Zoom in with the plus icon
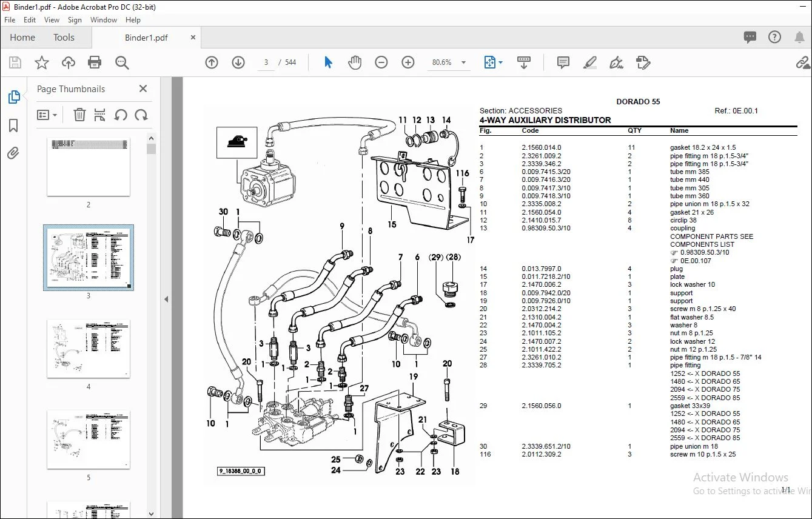The image size is (812, 519). (x=408, y=62)
